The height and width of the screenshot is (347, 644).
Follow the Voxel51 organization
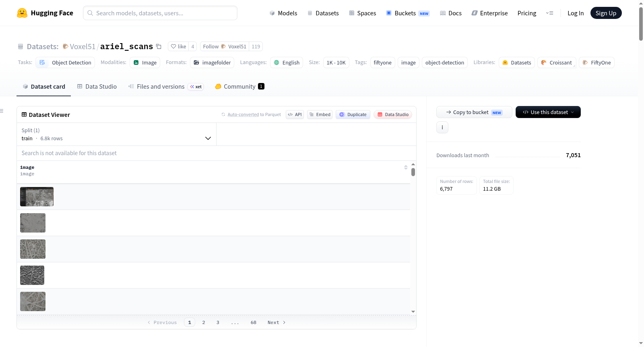[225, 46]
